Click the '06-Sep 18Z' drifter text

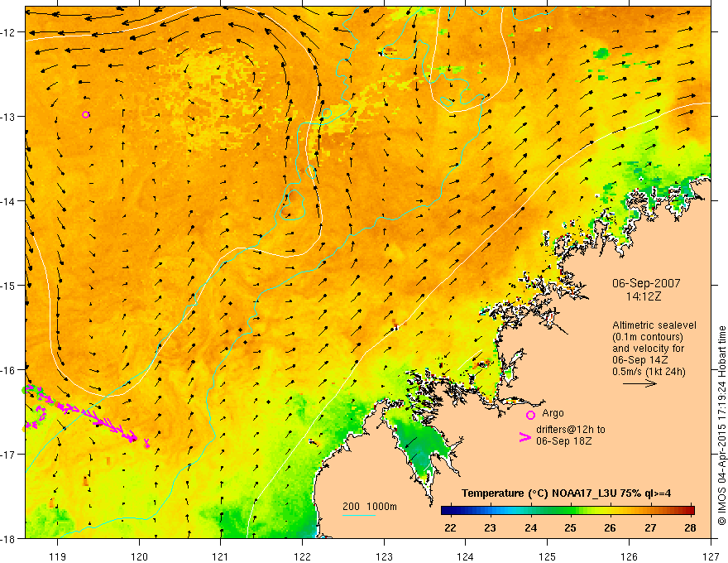pos(563,440)
